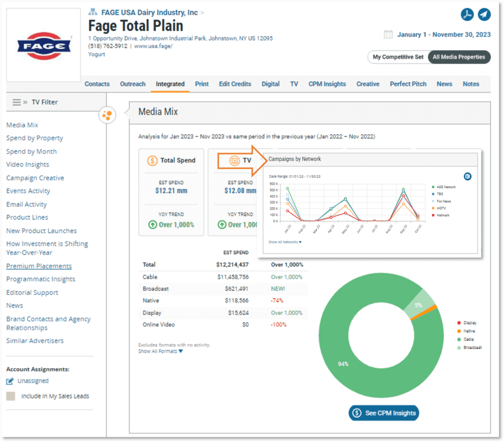Click the send paper-plane icon
This screenshot has width=504, height=442.
coord(484,14)
